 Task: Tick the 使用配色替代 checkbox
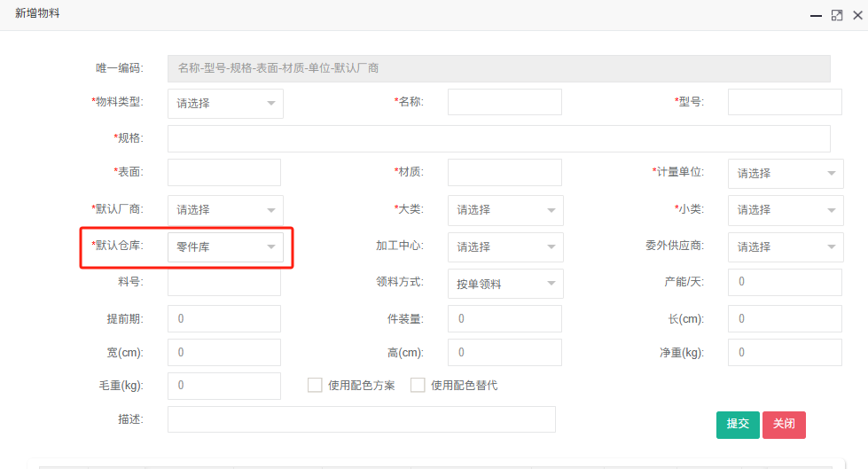(x=418, y=385)
